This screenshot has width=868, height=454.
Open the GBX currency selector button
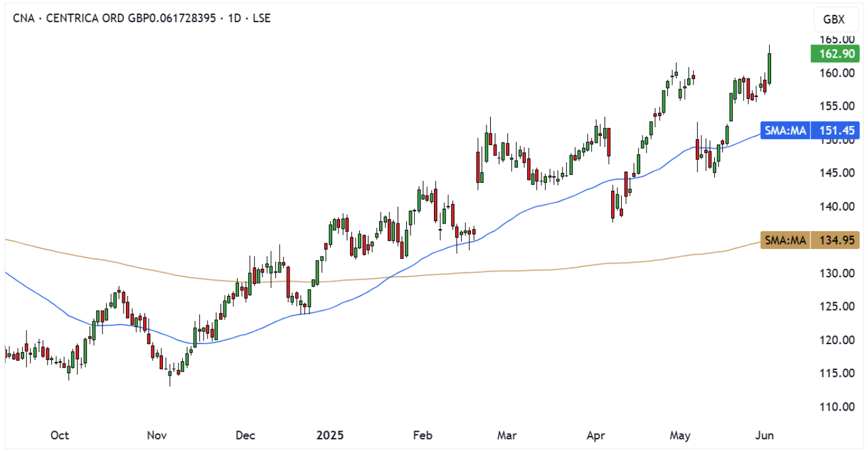(837, 19)
